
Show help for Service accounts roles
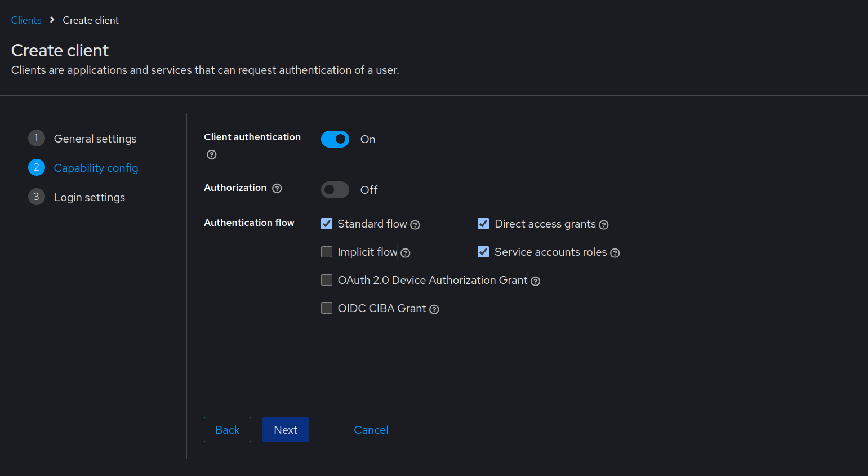click(615, 253)
